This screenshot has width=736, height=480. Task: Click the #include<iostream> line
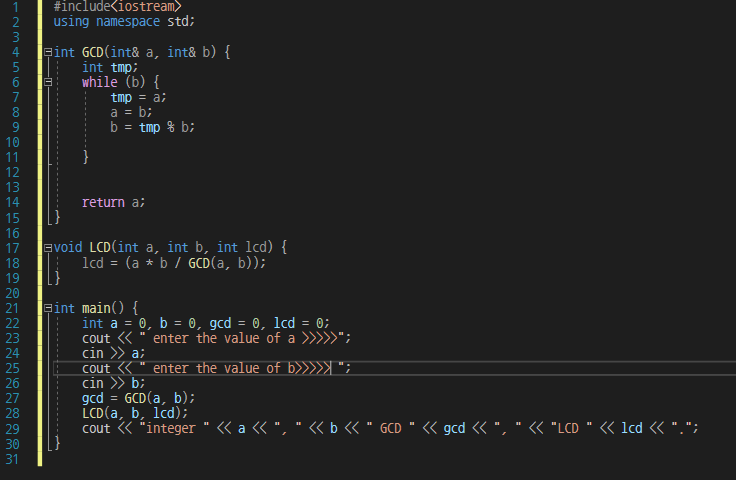[117, 7]
